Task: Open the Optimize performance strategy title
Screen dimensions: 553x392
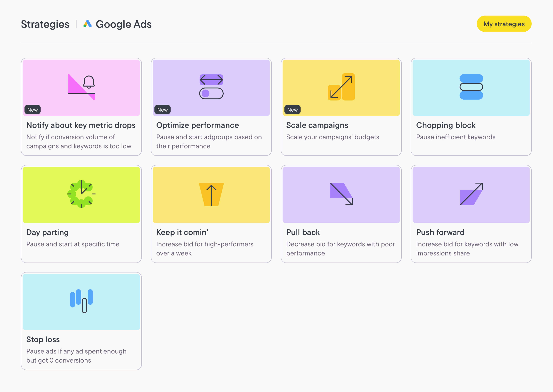Action: click(x=198, y=125)
